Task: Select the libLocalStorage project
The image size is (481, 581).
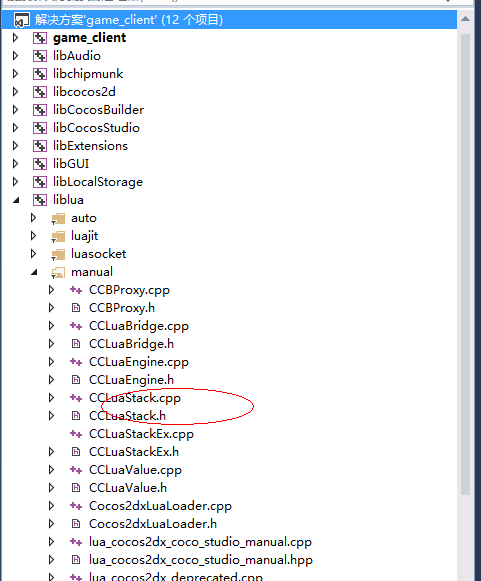Action: [x=98, y=182]
